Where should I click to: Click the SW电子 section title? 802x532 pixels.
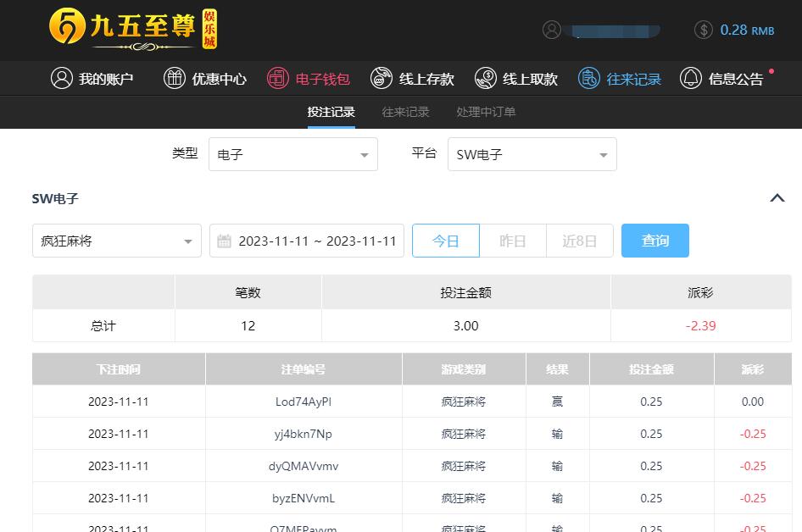[x=55, y=198]
